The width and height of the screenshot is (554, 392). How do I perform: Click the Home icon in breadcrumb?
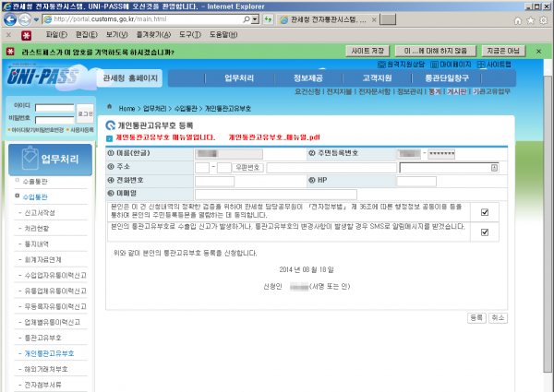[111, 108]
